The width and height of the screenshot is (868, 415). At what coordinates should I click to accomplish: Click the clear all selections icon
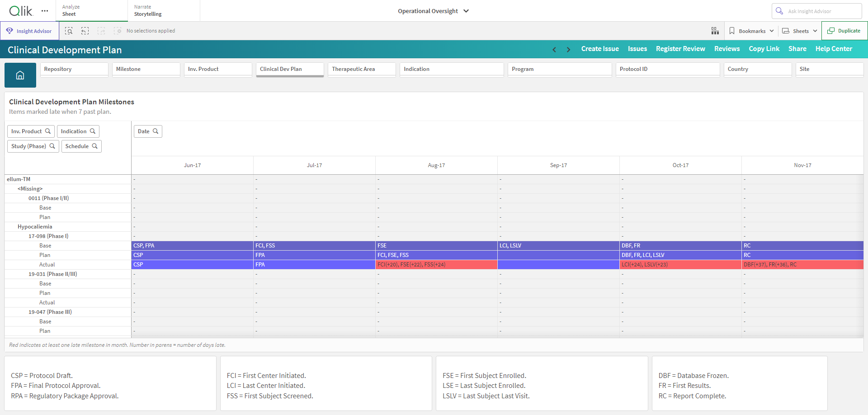click(118, 31)
